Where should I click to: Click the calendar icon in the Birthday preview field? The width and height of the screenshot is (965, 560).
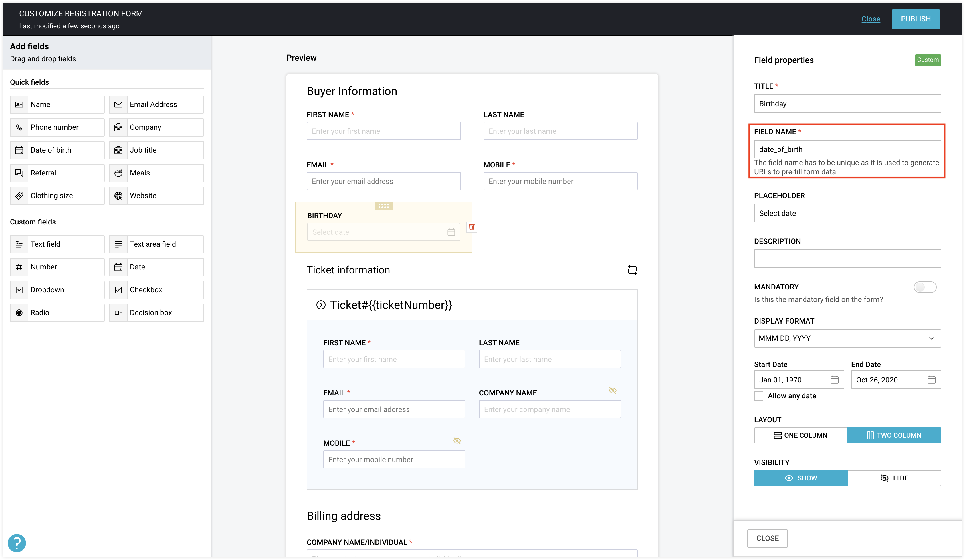coord(451,232)
